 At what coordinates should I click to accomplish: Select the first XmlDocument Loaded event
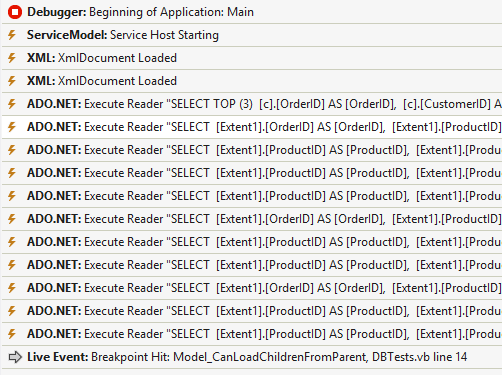click(252, 58)
